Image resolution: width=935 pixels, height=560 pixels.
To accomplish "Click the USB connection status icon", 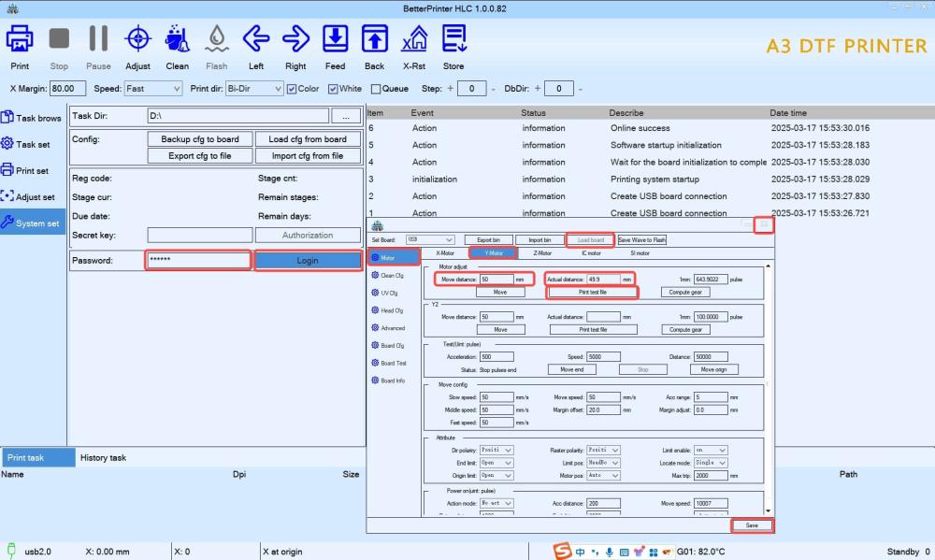I will click(x=10, y=551).
